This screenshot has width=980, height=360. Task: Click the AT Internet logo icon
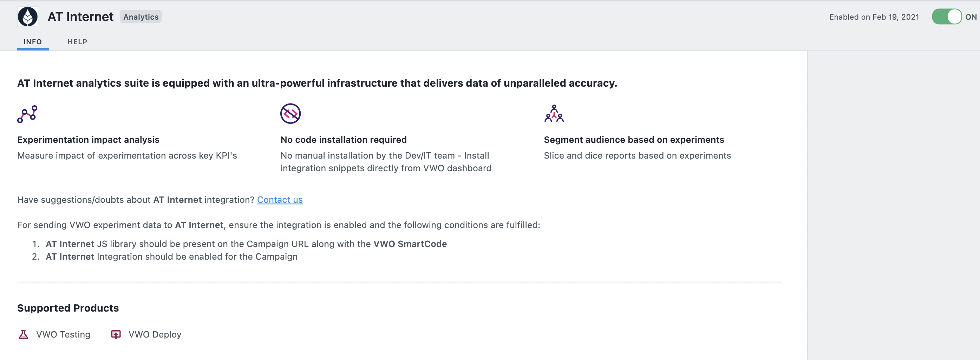(x=27, y=17)
